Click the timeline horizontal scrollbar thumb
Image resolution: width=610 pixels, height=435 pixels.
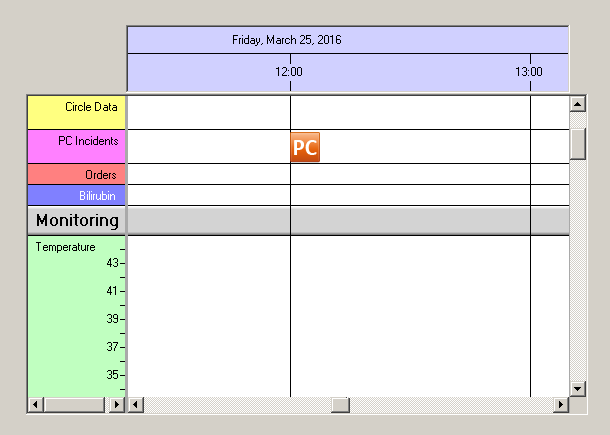tap(341, 405)
